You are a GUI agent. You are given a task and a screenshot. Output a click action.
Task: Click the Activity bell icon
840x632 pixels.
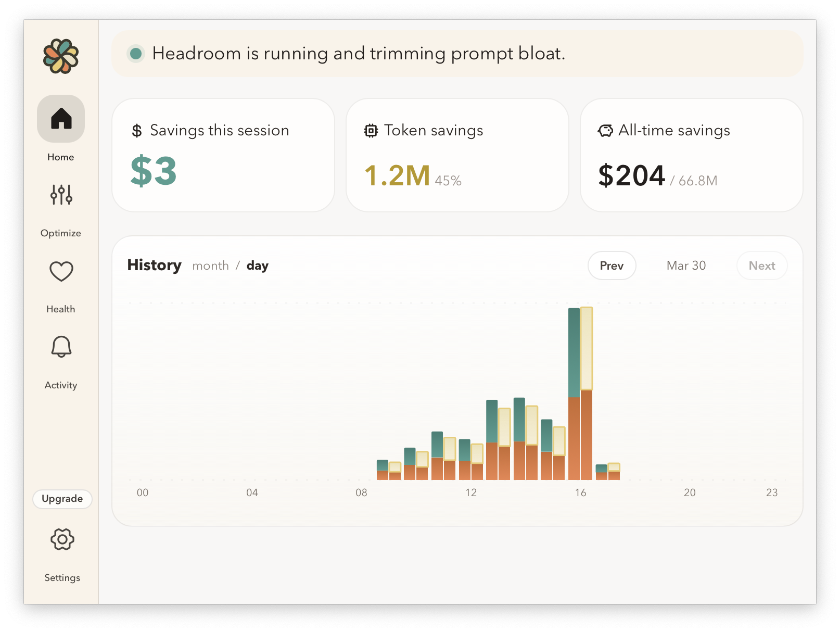point(60,347)
